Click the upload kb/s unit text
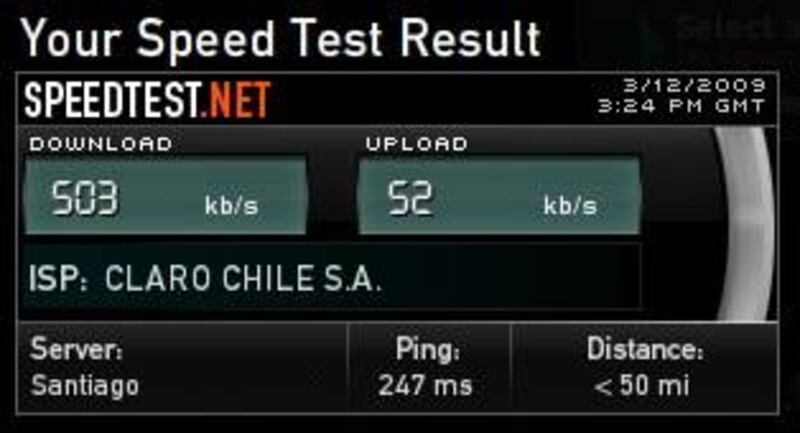 coord(570,205)
